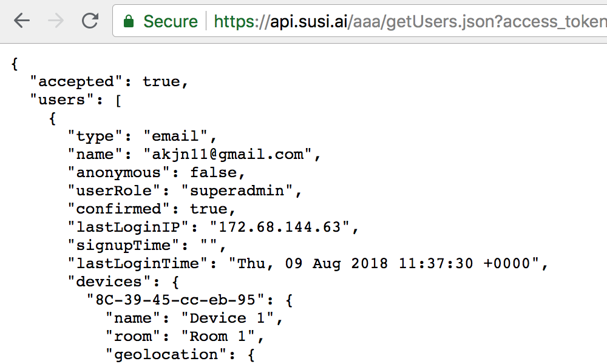The image size is (607, 364).
Task: Click the "devices" object key
Action: click(109, 281)
